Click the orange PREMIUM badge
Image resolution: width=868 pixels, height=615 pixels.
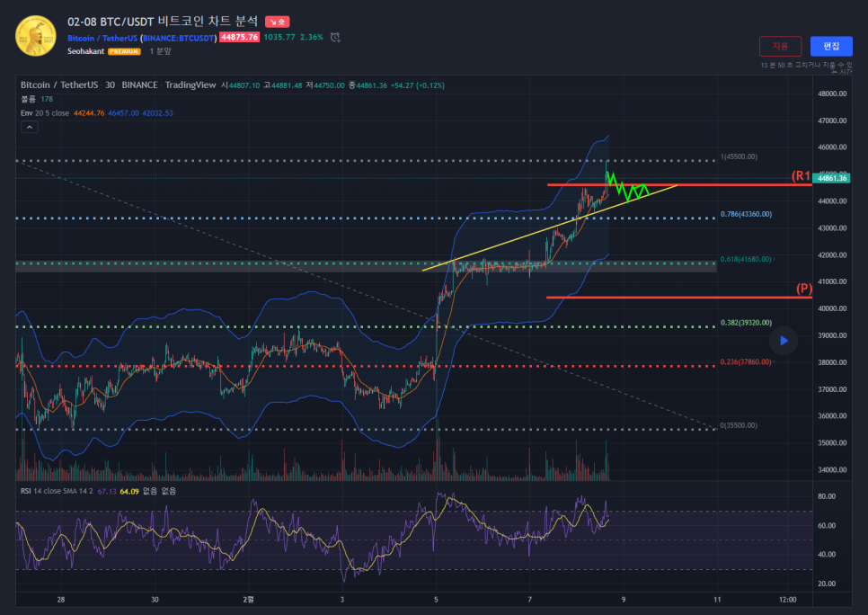point(124,52)
